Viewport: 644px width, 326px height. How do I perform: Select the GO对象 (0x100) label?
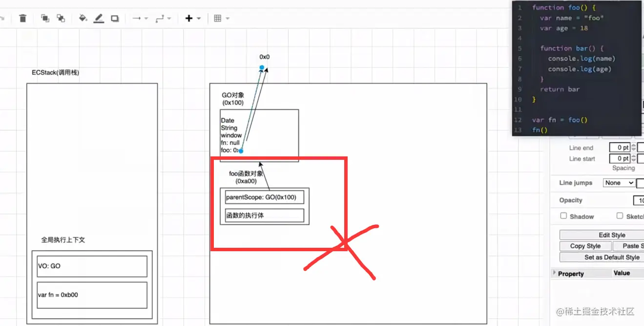tap(233, 99)
